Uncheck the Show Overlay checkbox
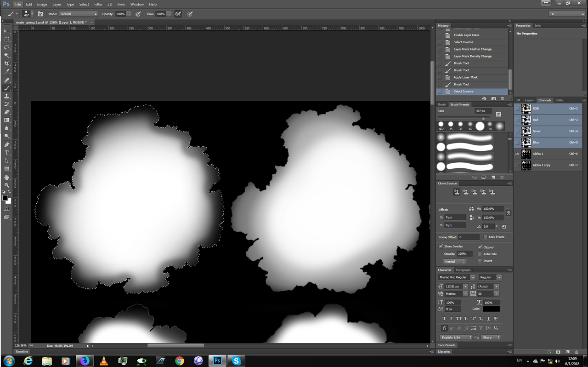 (441, 247)
